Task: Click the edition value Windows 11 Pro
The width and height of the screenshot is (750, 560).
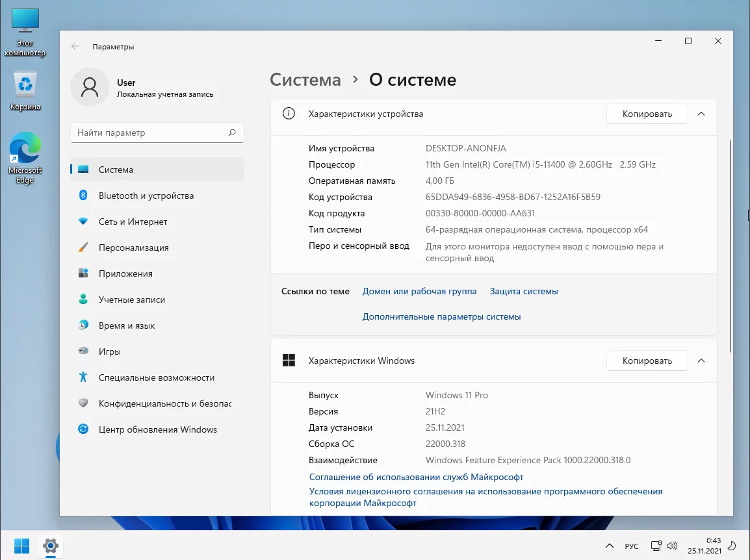Action: tap(457, 395)
